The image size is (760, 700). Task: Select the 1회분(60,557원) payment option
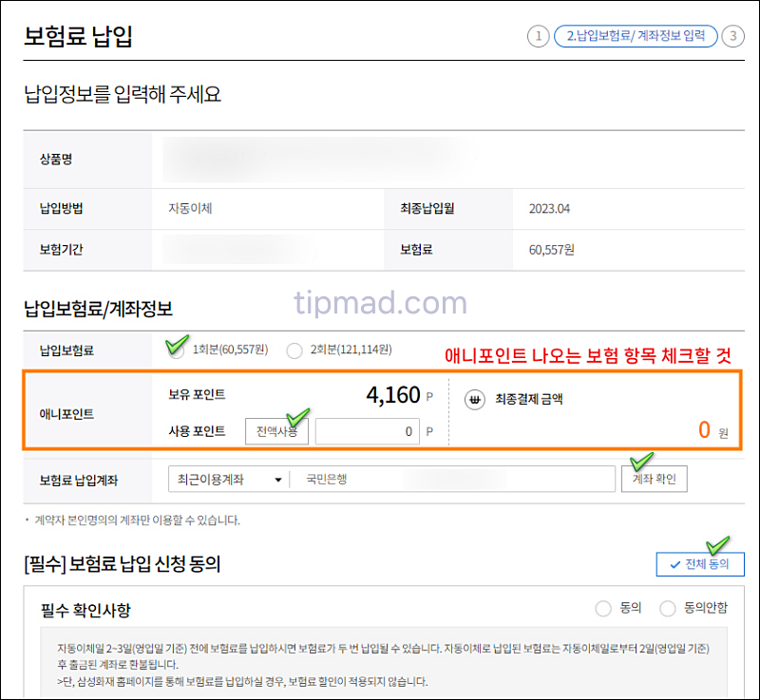[176, 350]
